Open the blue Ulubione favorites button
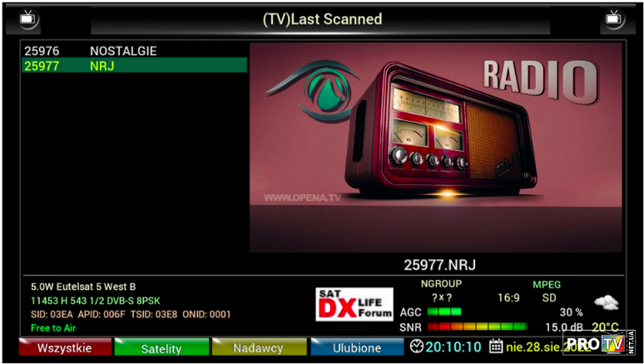Screen dimensions: 644x364 click(x=357, y=348)
